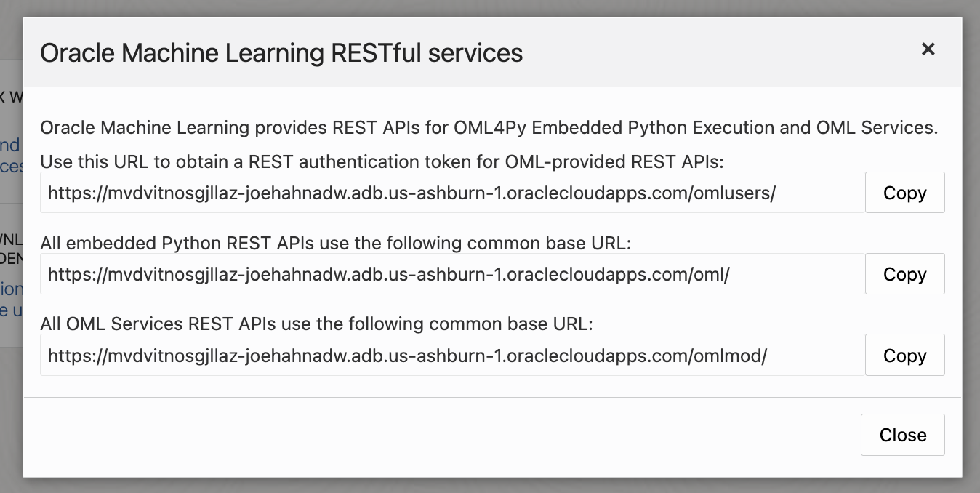Click the dimmed overlay above the dialog header

point(490,7)
